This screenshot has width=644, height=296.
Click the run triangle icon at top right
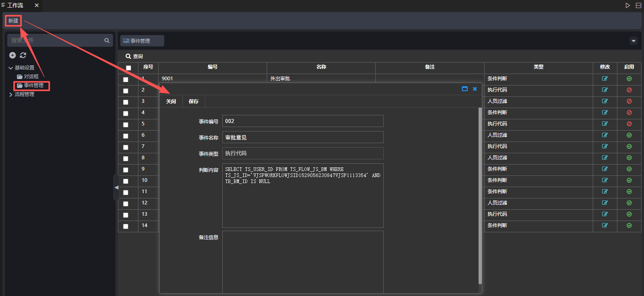tap(627, 5)
